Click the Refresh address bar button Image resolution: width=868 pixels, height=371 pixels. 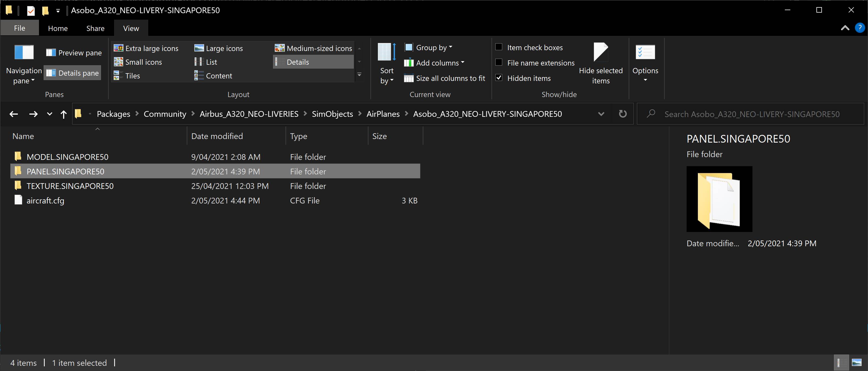(x=623, y=114)
